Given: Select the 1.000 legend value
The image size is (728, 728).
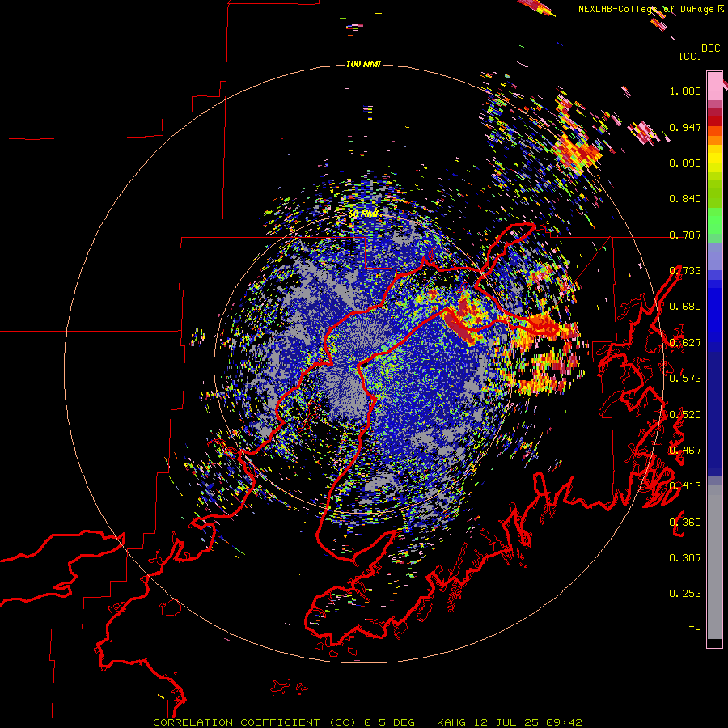Looking at the screenshot, I should (685, 91).
